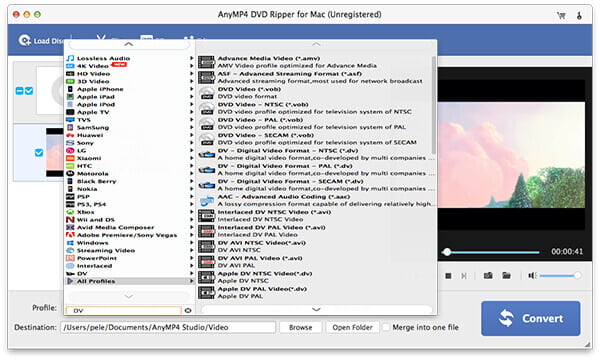Click the video preview image
Screen dimensions: 600x360
click(511, 155)
